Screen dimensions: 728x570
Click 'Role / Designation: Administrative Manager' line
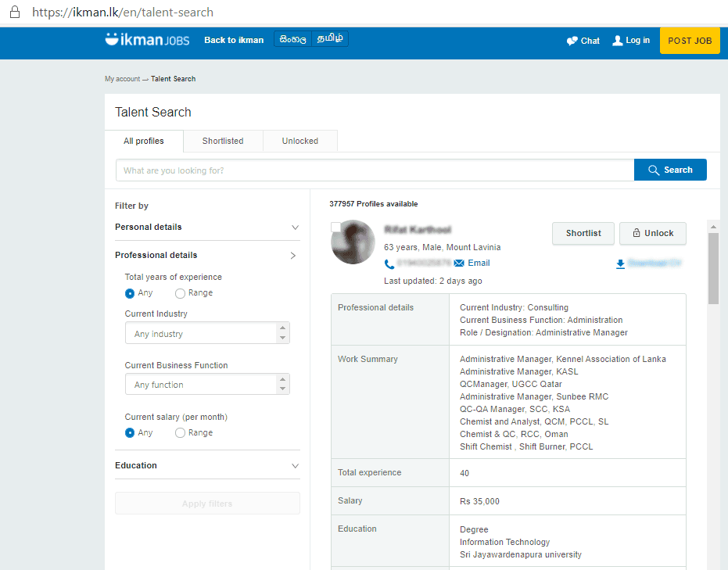pos(543,332)
